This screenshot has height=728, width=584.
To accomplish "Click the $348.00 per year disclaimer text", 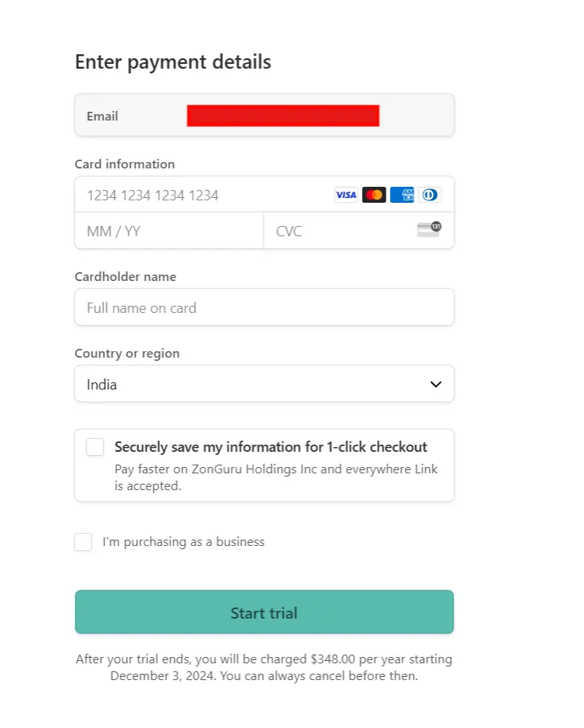I will [x=264, y=667].
